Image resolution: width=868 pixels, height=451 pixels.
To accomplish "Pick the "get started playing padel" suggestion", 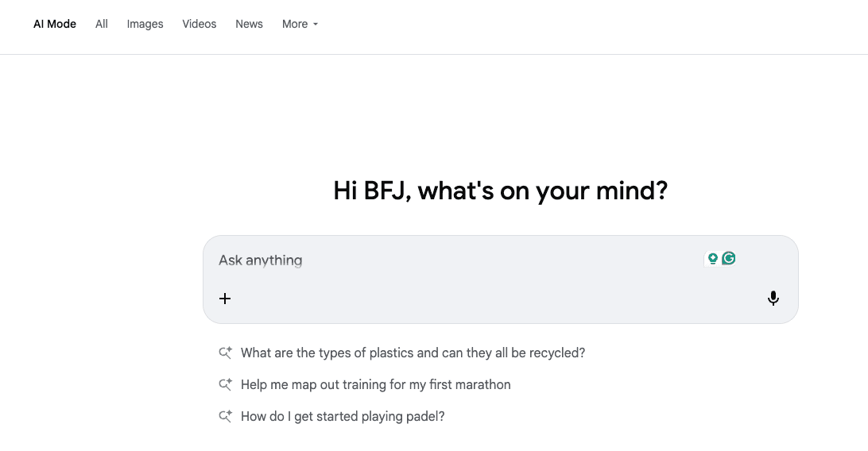I will click(x=343, y=416).
